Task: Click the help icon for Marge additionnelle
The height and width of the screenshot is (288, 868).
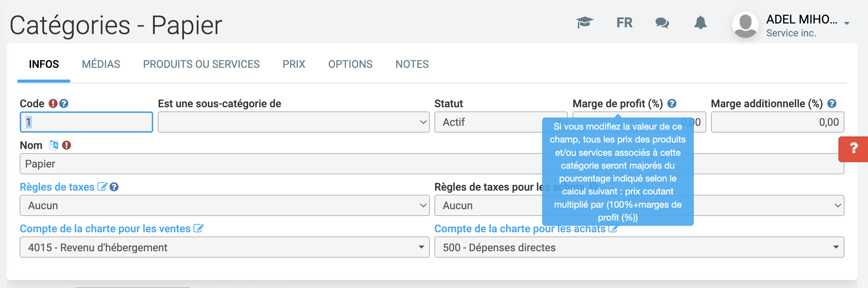Action: click(832, 103)
